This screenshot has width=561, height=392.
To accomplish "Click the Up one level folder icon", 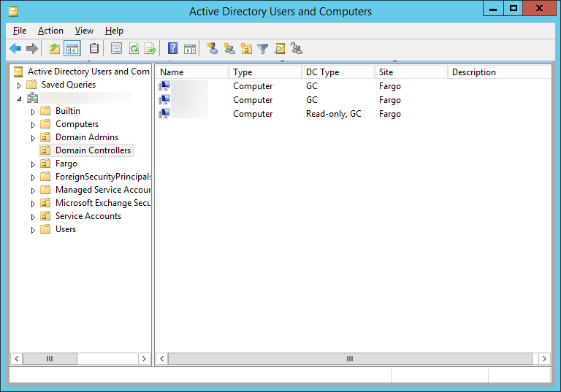I will coord(55,48).
